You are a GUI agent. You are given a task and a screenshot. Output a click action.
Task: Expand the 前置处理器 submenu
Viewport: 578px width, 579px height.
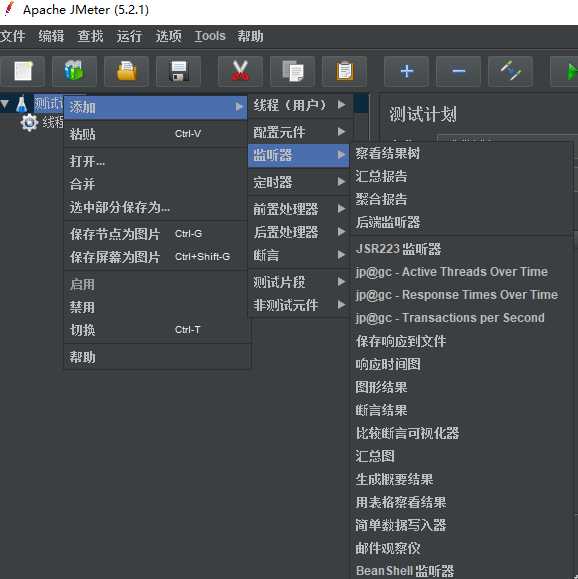(x=299, y=209)
